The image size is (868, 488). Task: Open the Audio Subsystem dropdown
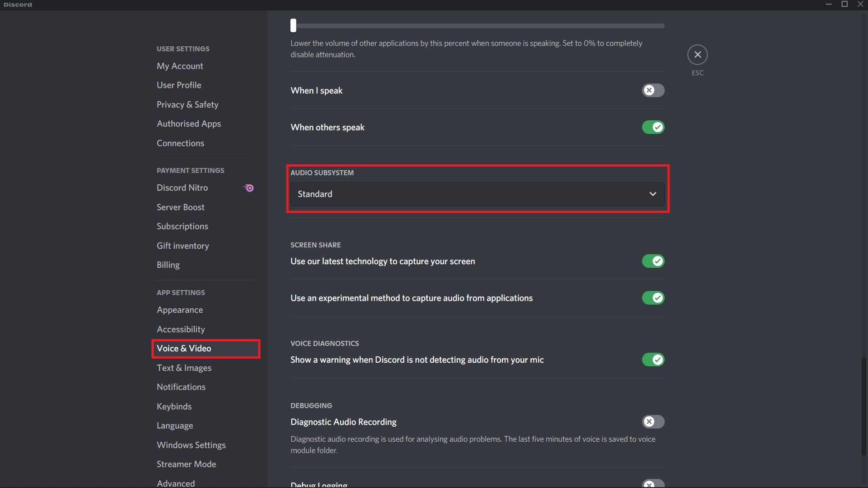476,194
